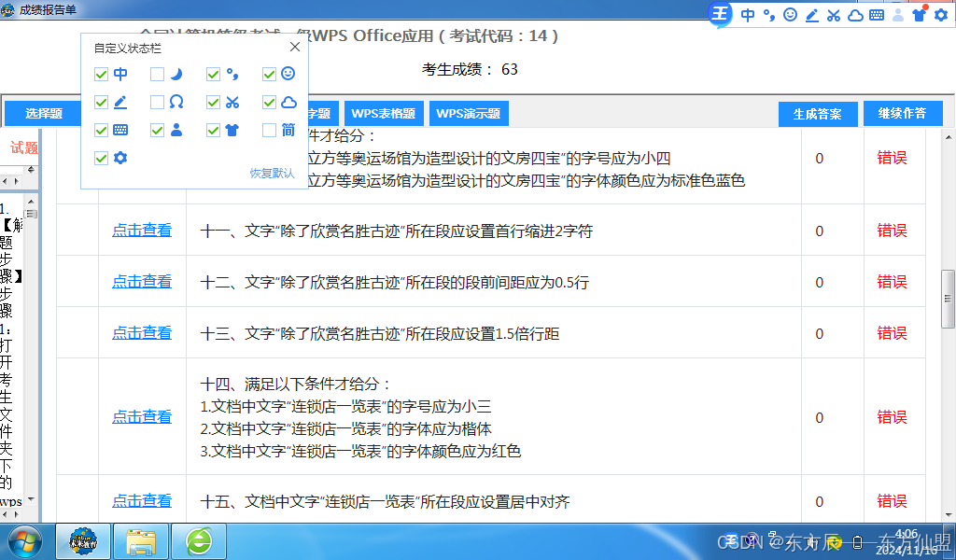The width and height of the screenshot is (956, 560).
Task: Toggle punctuation mode on the IME toolbar
Action: click(769, 15)
